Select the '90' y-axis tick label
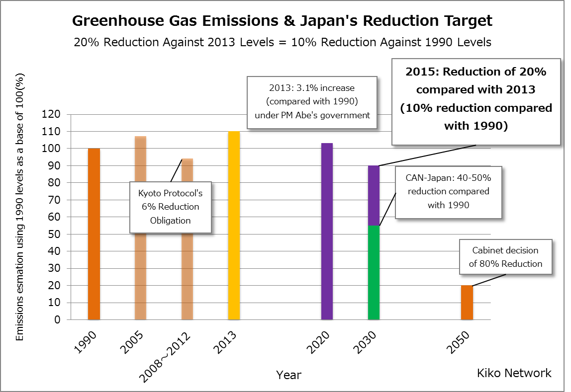571x392 pixels. (54, 165)
